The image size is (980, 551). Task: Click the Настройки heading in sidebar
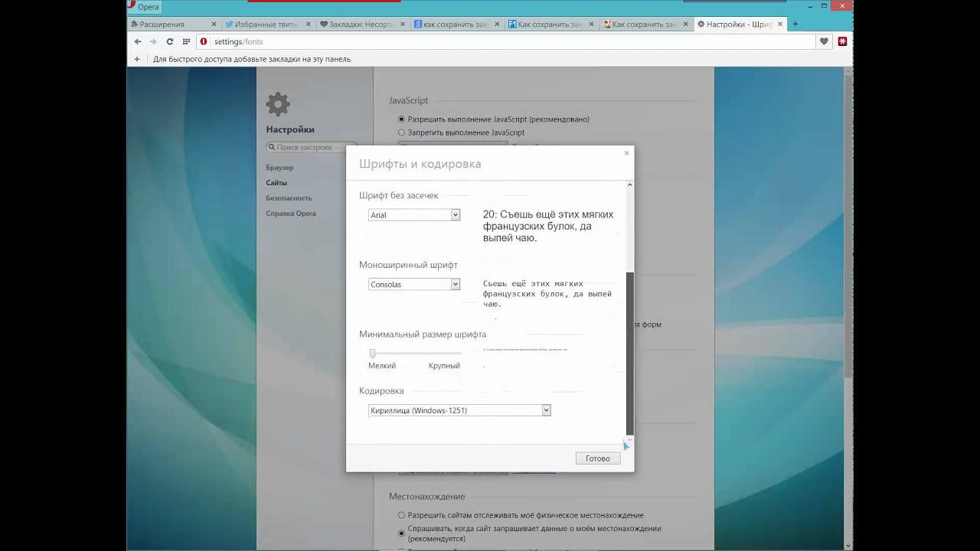tap(290, 129)
